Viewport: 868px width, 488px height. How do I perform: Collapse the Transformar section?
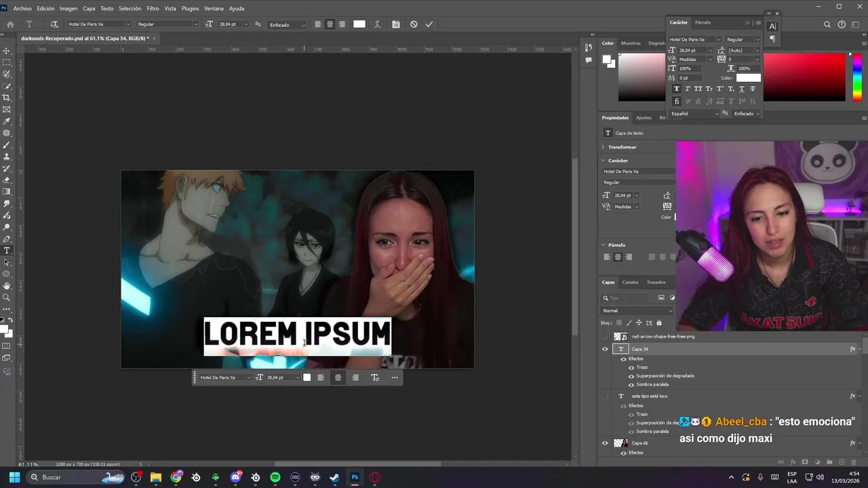click(x=603, y=147)
